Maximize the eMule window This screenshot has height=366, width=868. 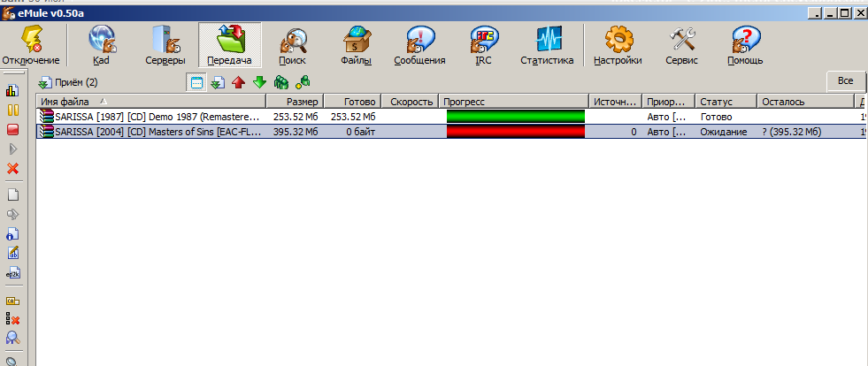click(844, 13)
